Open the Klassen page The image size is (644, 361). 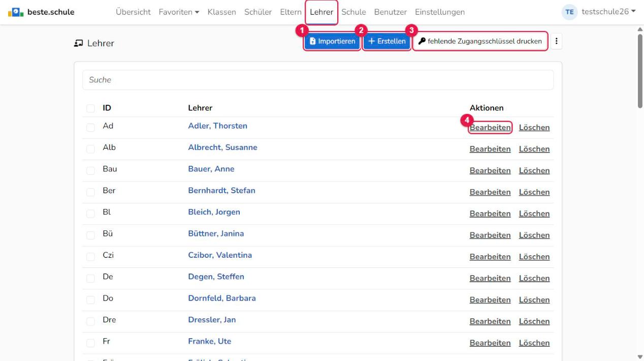coord(222,12)
